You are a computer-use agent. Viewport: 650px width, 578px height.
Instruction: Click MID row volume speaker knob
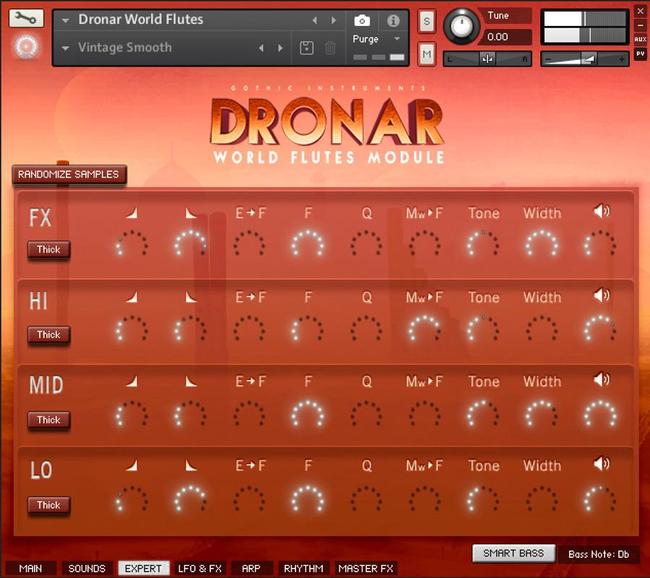click(x=600, y=414)
